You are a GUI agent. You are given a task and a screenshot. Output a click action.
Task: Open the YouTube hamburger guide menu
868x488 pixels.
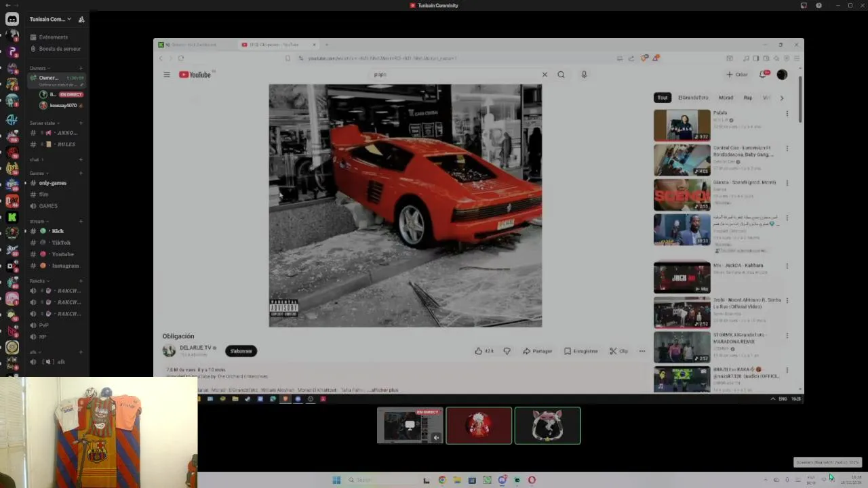[x=167, y=75]
